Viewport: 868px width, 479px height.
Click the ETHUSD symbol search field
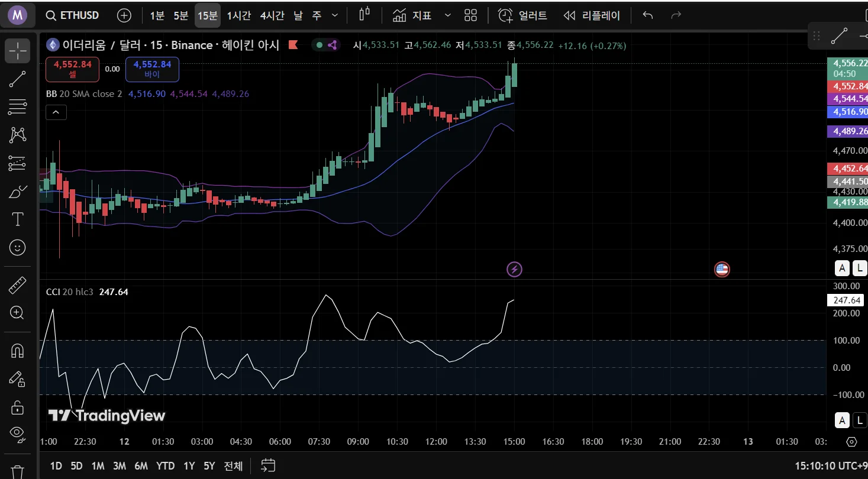tap(73, 15)
